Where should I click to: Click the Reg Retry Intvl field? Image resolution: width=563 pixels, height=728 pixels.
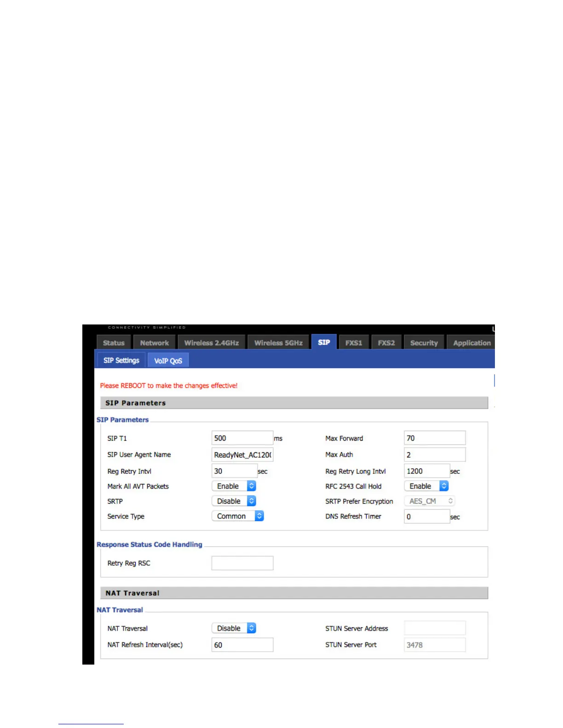pyautogui.click(x=235, y=471)
